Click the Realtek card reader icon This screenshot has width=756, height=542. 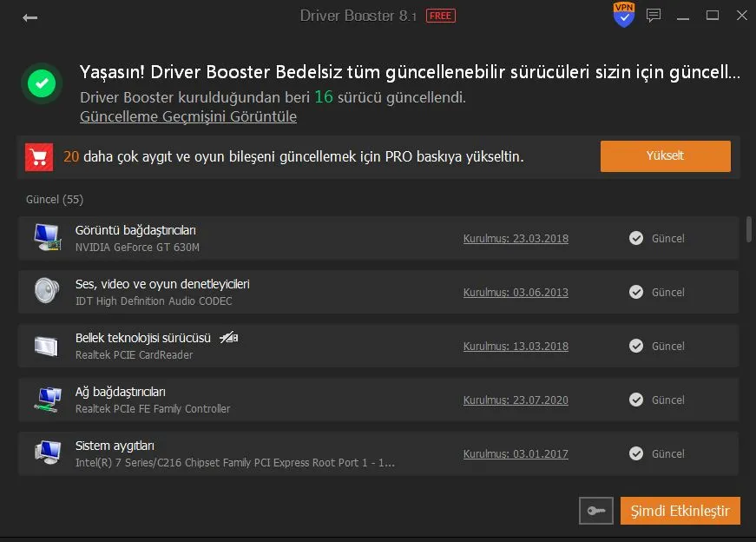coord(47,346)
